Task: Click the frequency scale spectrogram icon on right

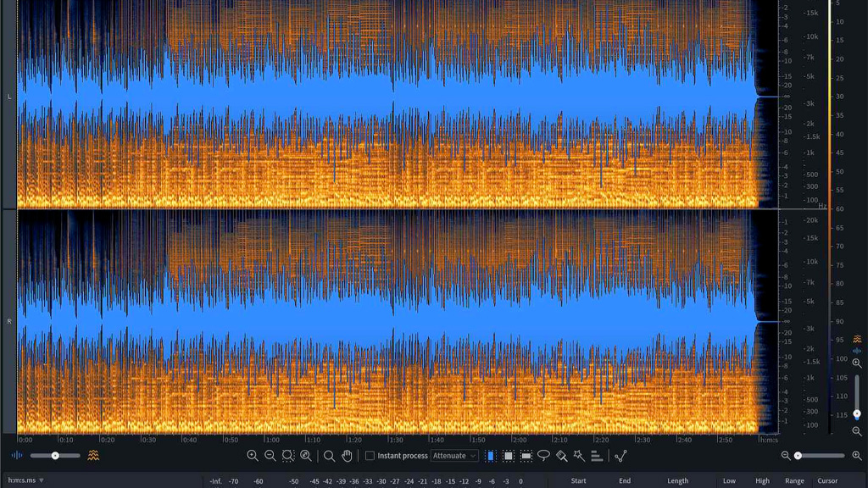Action: pyautogui.click(x=857, y=339)
